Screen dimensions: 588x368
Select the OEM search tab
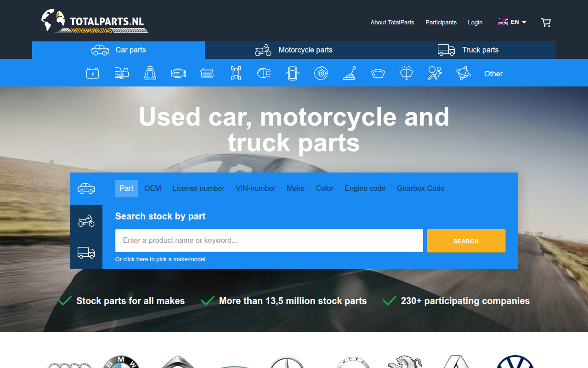coord(153,189)
